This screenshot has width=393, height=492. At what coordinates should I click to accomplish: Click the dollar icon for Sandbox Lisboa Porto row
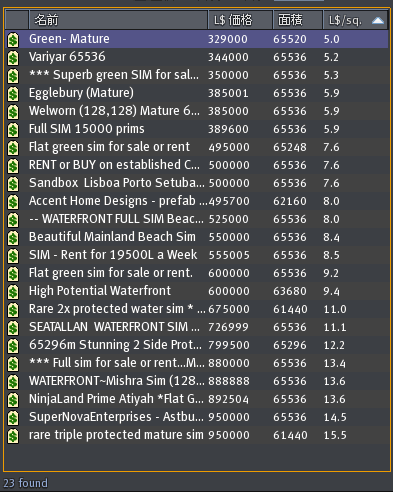coord(13,183)
